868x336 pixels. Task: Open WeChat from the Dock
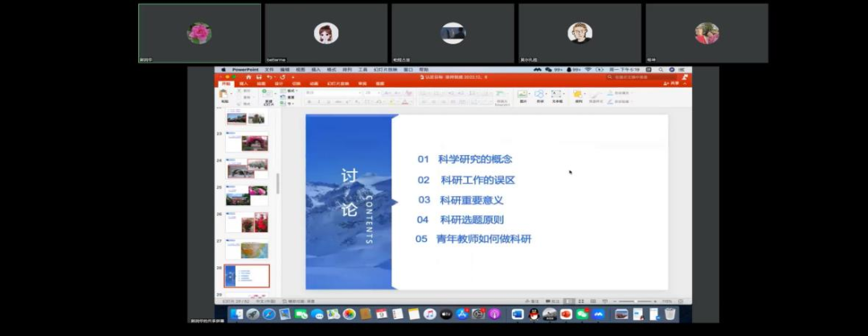coord(582,314)
